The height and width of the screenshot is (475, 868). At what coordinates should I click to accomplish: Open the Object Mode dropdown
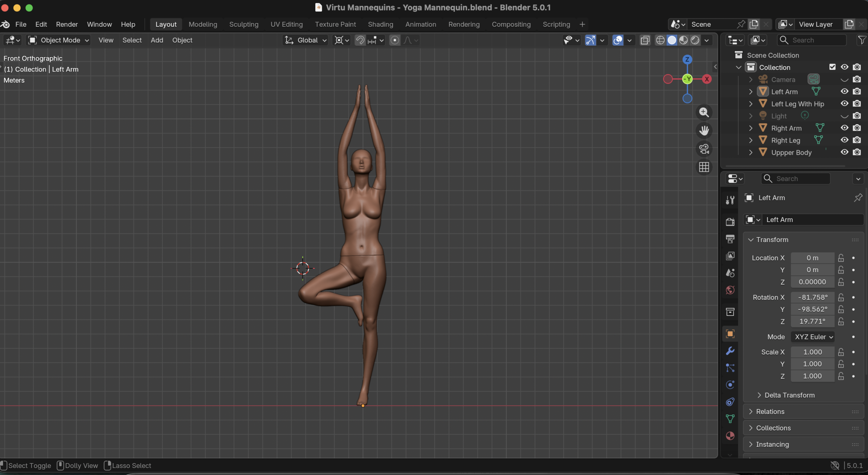click(59, 40)
